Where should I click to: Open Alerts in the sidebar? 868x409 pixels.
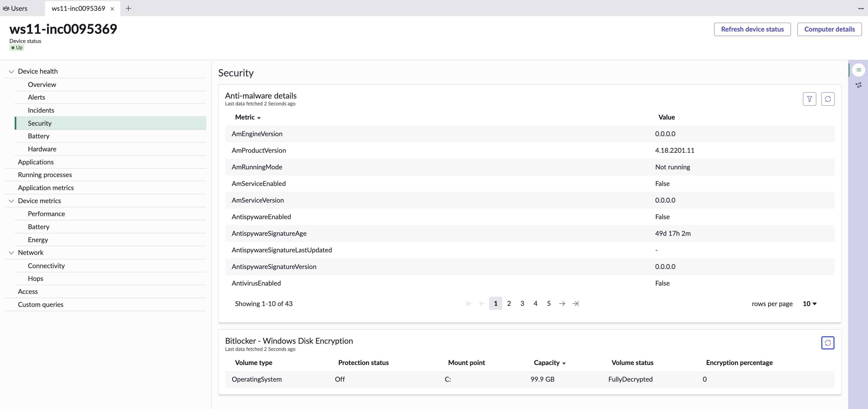click(111, 97)
